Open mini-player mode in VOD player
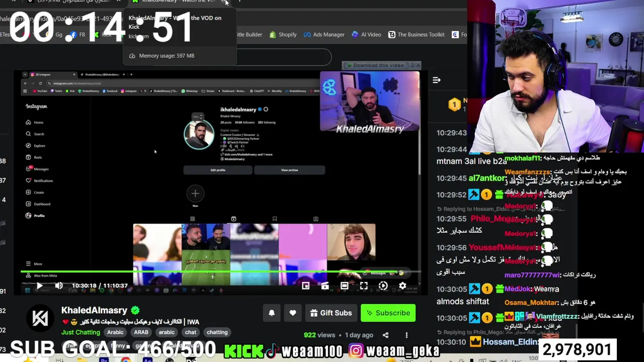This screenshot has width=644, height=362. (x=305, y=286)
